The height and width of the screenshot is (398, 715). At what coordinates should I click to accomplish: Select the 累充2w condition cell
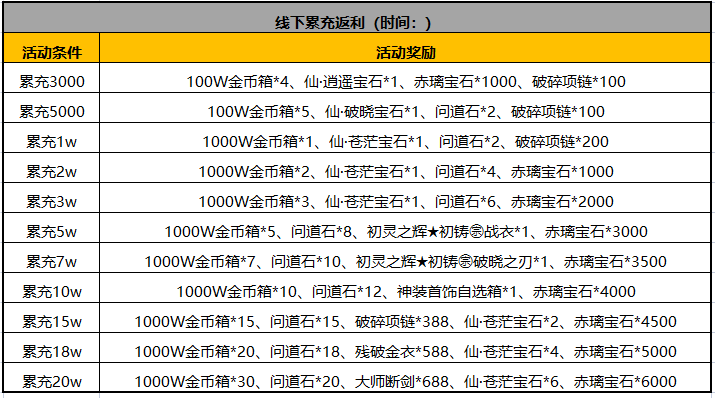tap(52, 168)
